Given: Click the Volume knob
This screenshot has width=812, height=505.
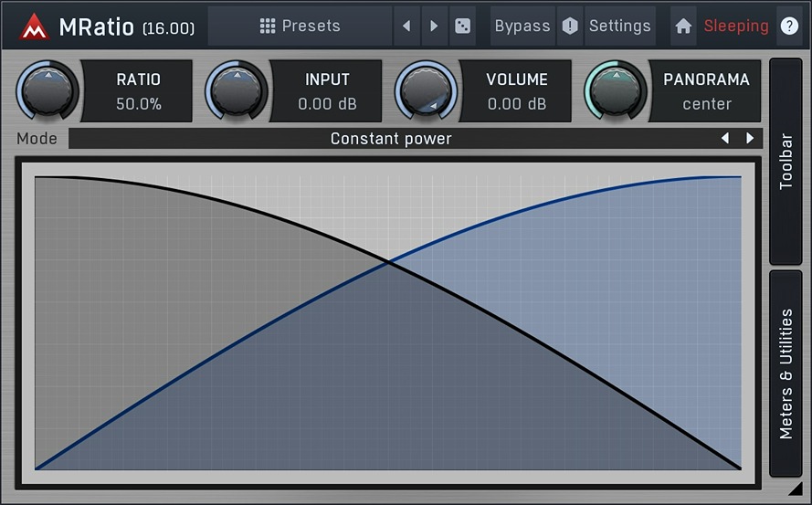Looking at the screenshot, I should coord(426,90).
